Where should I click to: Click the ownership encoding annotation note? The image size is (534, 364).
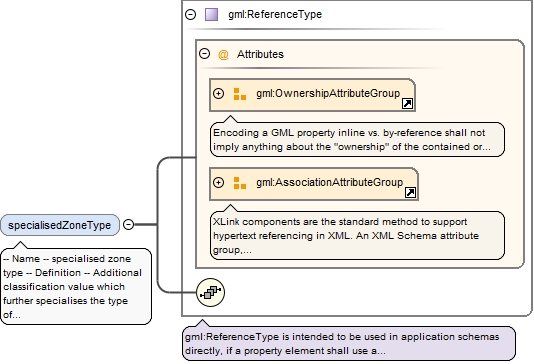(357, 140)
